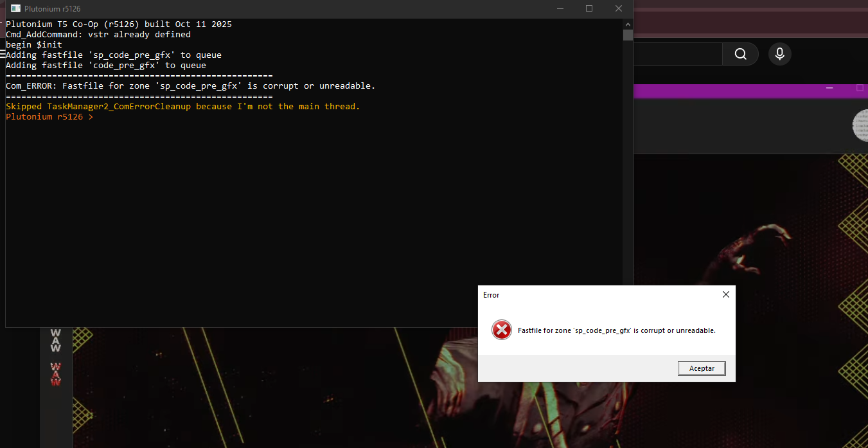Select the red WAW sidebar icon
This screenshot has height=448, width=868.
pos(56,374)
